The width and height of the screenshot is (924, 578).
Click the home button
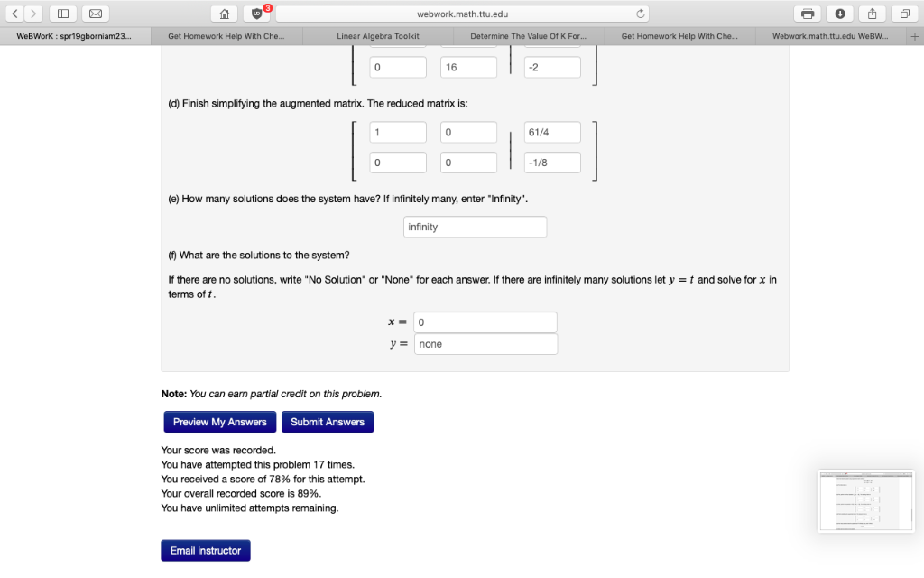[x=223, y=14]
